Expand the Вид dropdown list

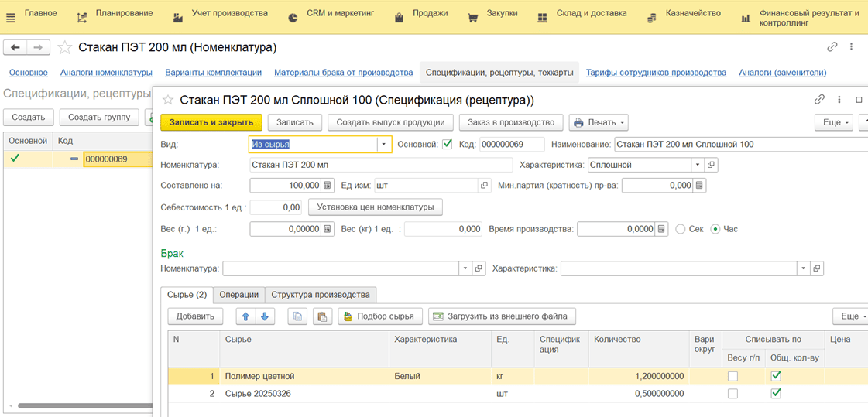[x=383, y=145]
